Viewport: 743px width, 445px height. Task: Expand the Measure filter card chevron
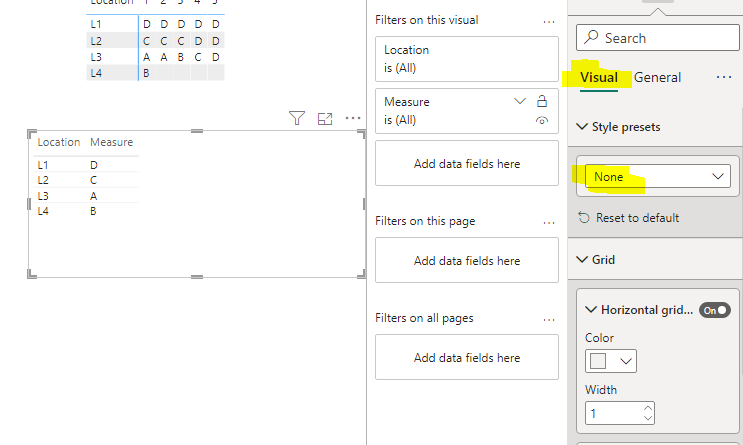[520, 101]
